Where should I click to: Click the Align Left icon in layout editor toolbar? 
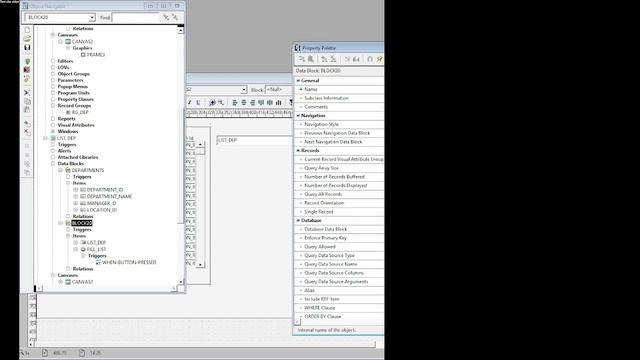[x=235, y=102]
